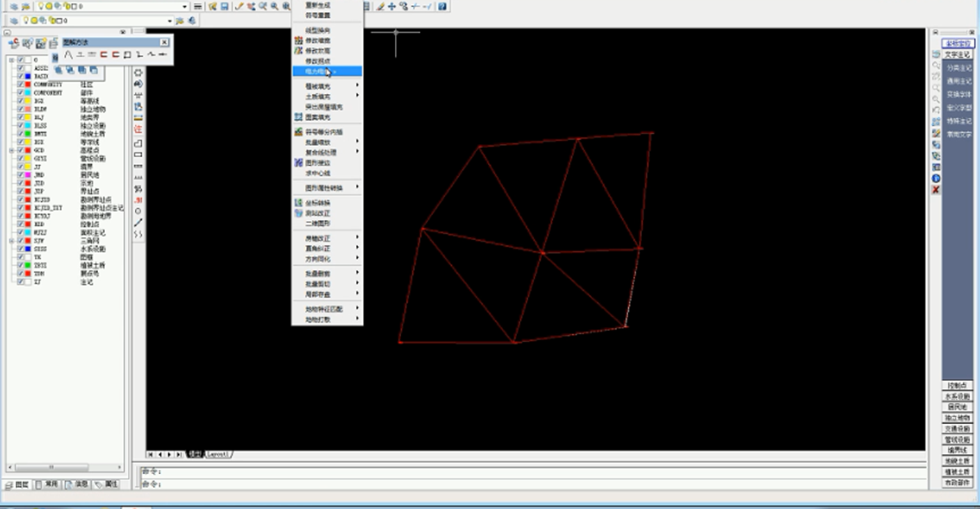The image size is (980, 509).
Task: Click the pan cross-arrows icon in toolbar
Action: [x=391, y=6]
